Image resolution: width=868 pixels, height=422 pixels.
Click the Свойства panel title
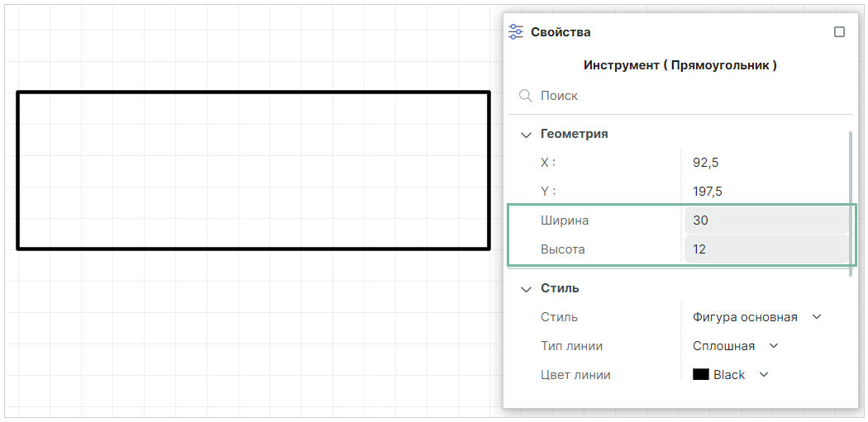(x=560, y=32)
